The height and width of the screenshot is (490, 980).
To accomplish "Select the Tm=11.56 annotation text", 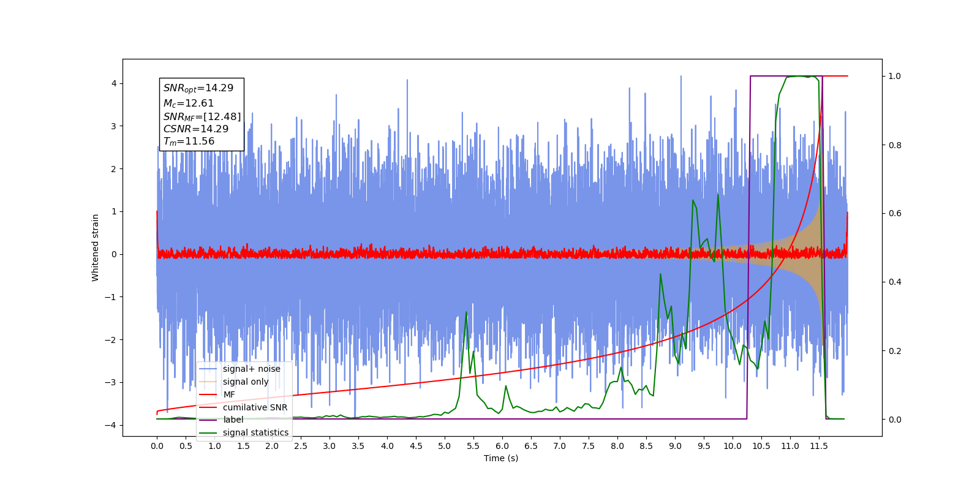I will (189, 141).
